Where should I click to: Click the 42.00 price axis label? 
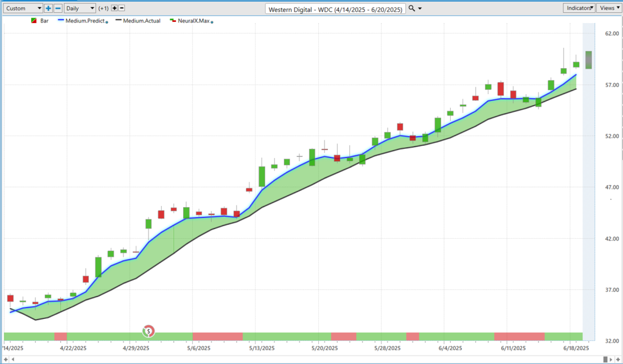[x=612, y=239]
